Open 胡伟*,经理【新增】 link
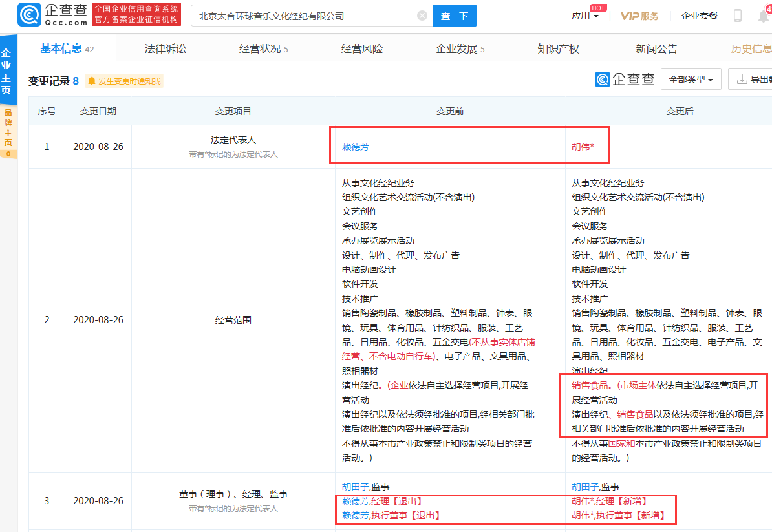 610,501
